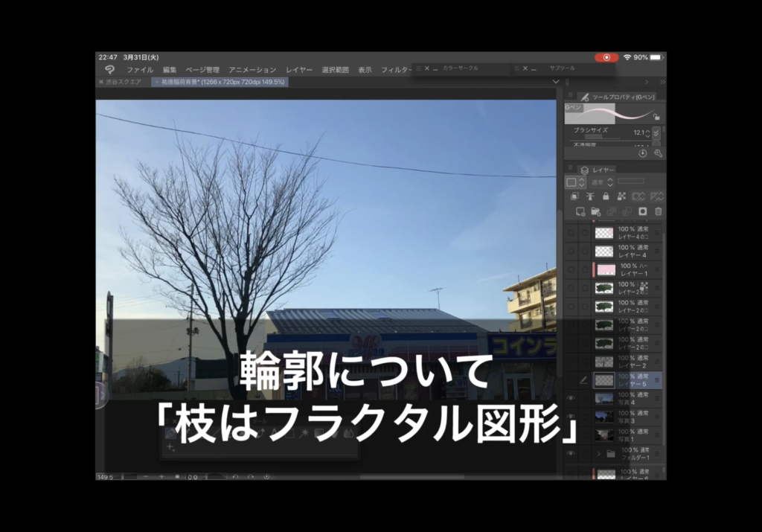Viewport: 762px width, 532px height.
Task: Click the canvas horizontal scrollbar
Action: click(412, 477)
